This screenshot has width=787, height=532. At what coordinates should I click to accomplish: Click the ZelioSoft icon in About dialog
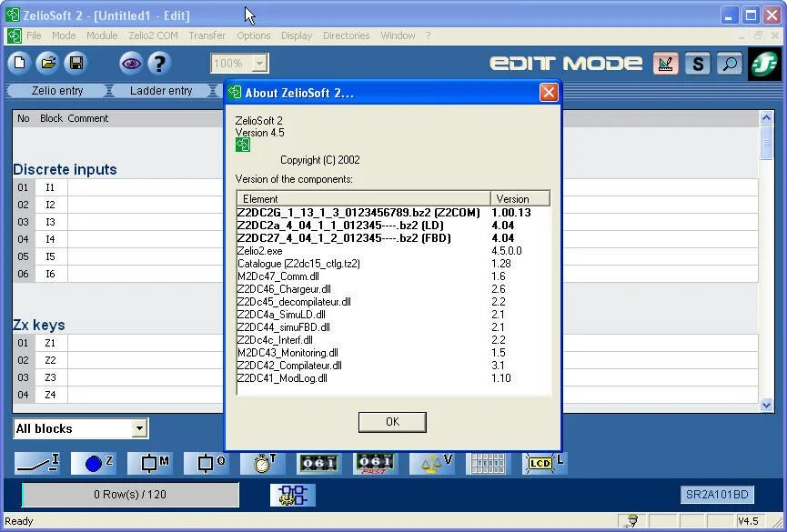(242, 145)
